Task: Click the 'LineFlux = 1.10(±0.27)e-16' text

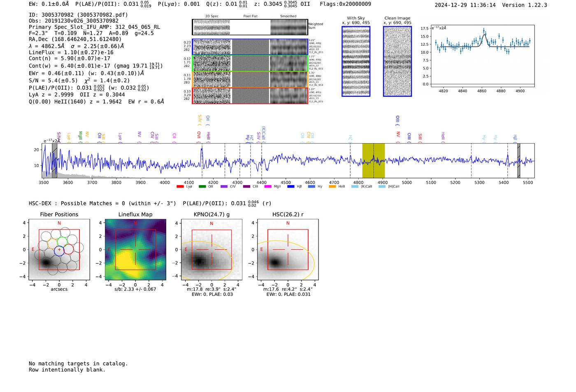Action: [71, 53]
